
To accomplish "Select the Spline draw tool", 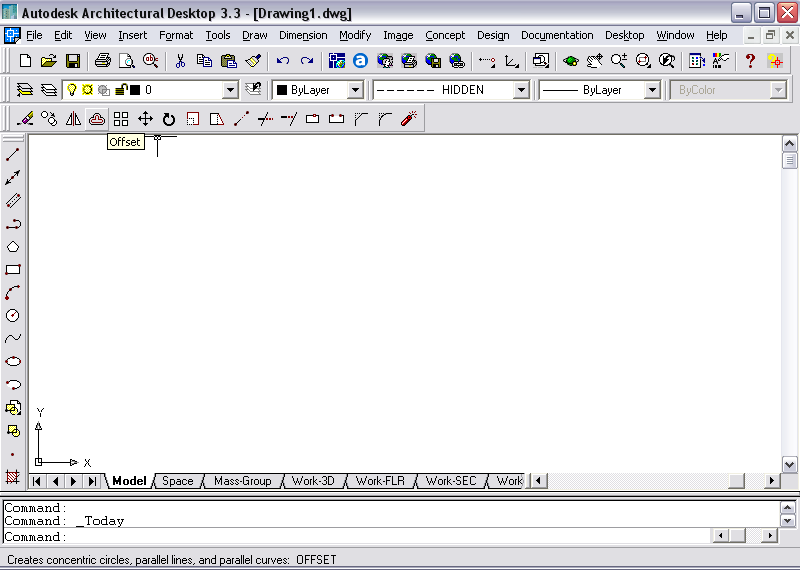I will click(x=13, y=338).
